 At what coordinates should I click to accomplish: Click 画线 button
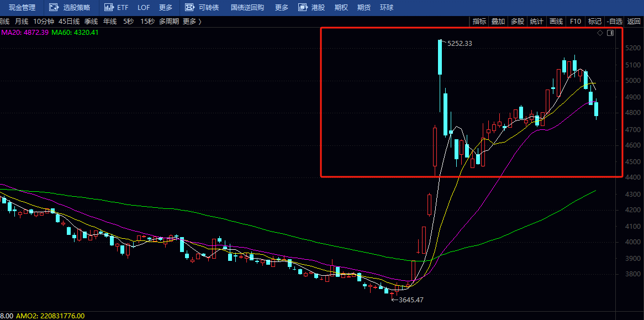pos(556,22)
